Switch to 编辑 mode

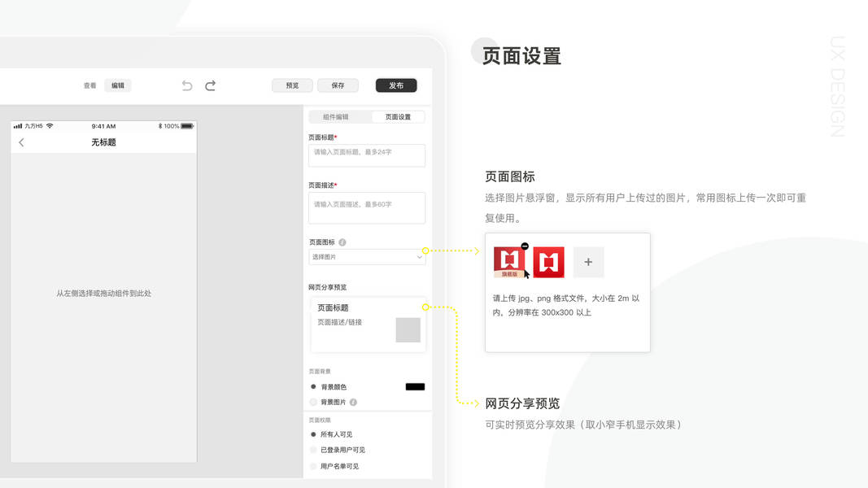click(118, 85)
